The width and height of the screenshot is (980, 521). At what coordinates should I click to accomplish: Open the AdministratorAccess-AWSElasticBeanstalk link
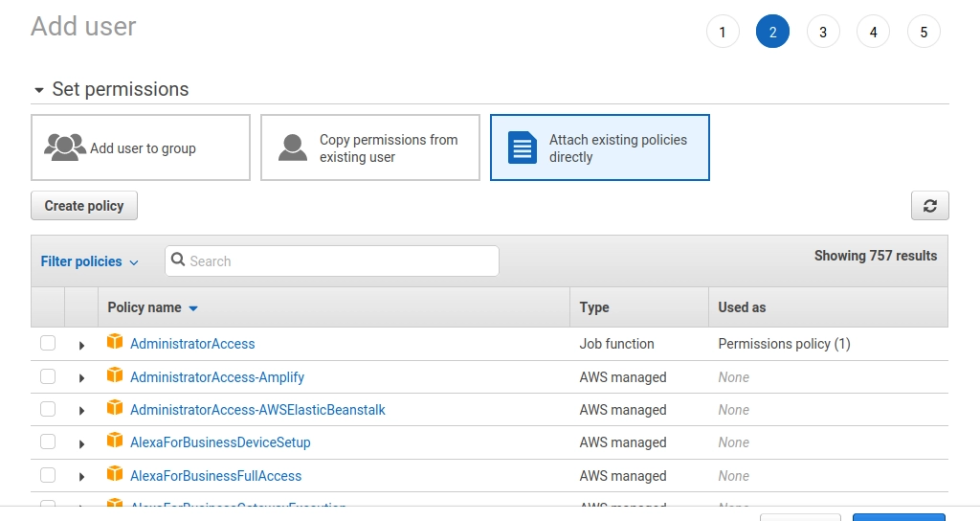tap(257, 410)
